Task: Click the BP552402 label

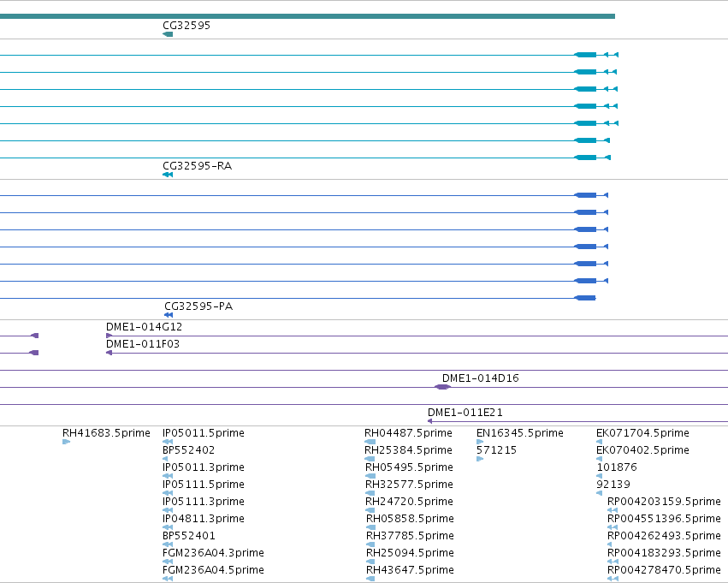Action: pyautogui.click(x=188, y=450)
